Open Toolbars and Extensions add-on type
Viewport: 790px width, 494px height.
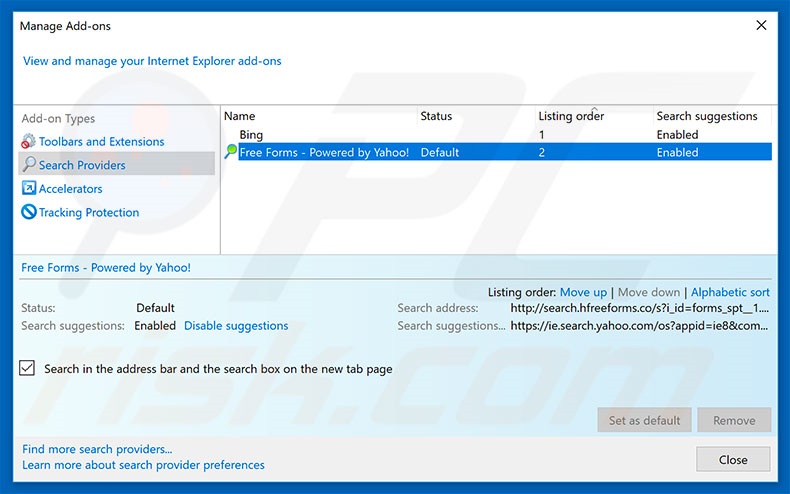tap(101, 142)
